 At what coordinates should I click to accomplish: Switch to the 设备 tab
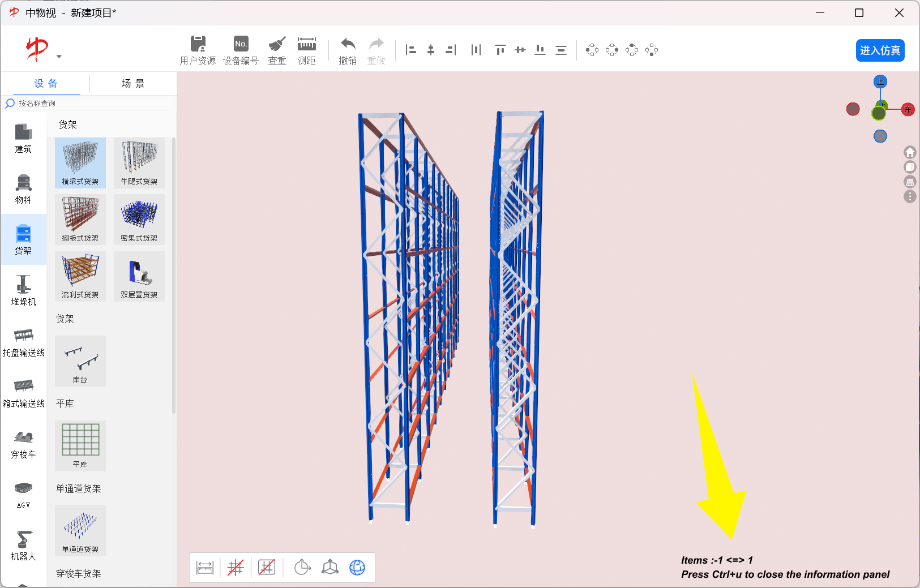(x=45, y=84)
